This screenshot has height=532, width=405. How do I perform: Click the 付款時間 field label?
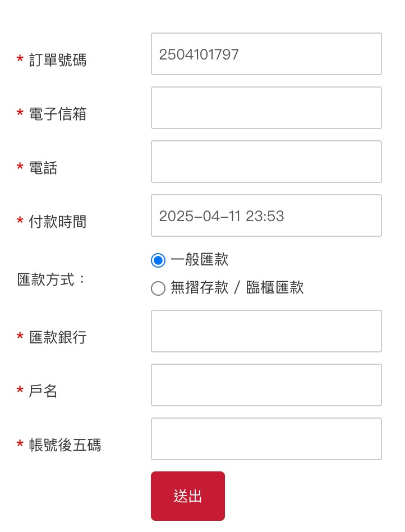58,222
